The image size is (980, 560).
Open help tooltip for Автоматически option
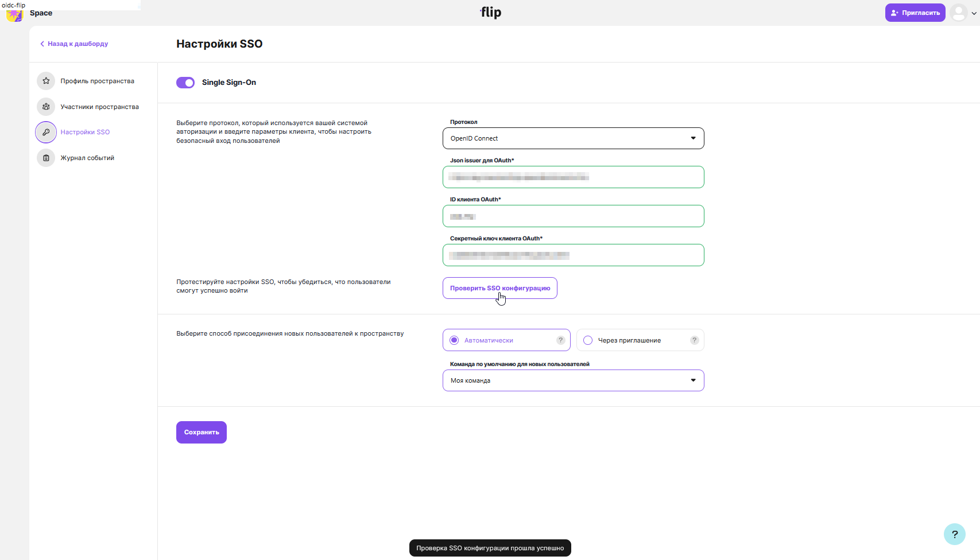click(561, 340)
